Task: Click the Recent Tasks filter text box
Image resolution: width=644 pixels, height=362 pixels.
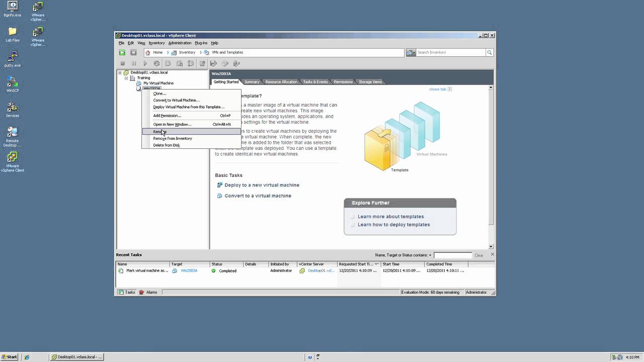Action: [x=453, y=255]
